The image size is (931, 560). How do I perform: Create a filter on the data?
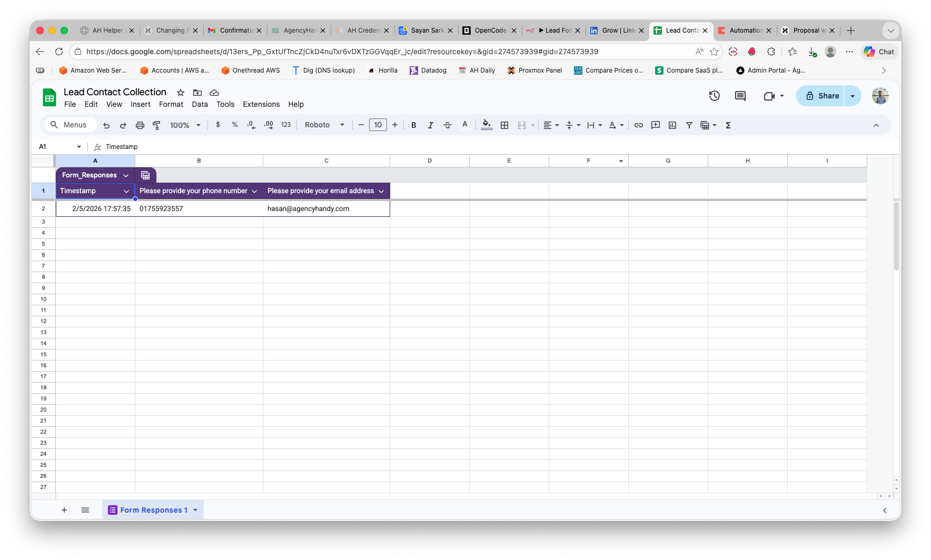point(689,125)
